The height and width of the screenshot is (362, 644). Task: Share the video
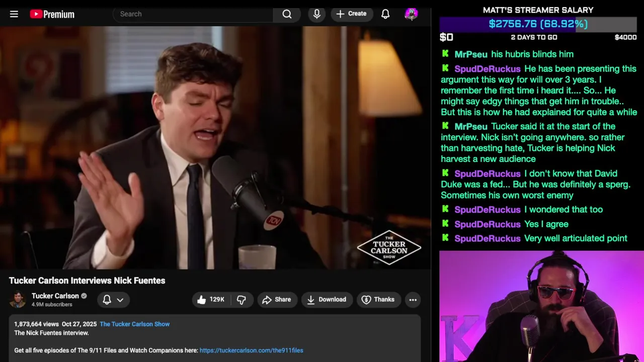[x=277, y=300]
